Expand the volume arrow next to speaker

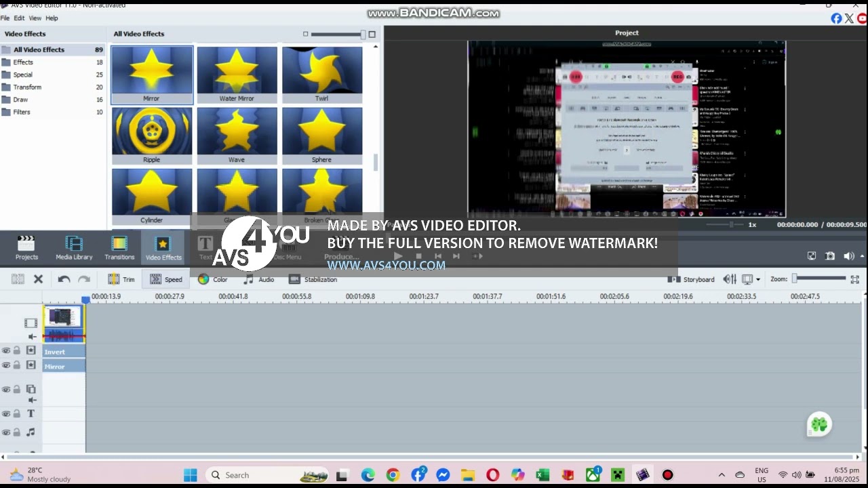[x=862, y=256]
